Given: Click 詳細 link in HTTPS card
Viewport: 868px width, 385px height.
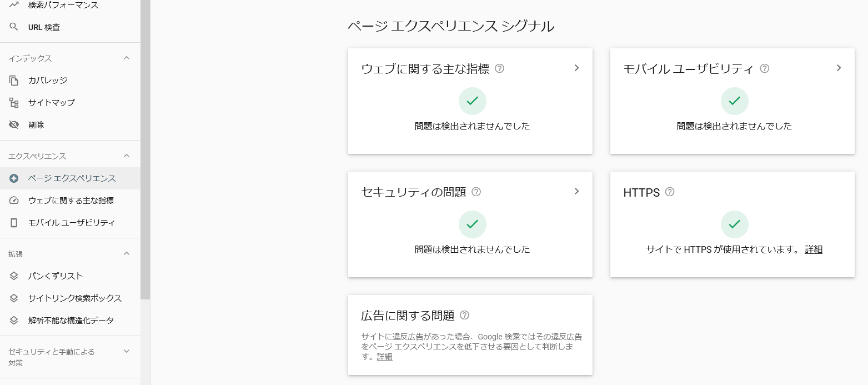Looking at the screenshot, I should 814,249.
